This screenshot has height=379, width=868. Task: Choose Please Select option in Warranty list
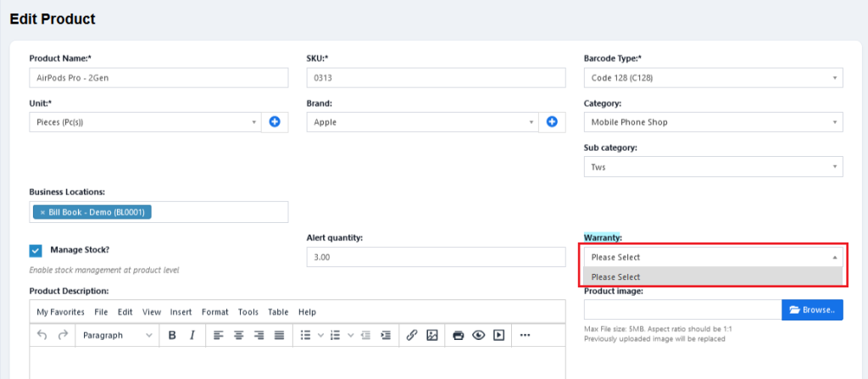coord(713,276)
